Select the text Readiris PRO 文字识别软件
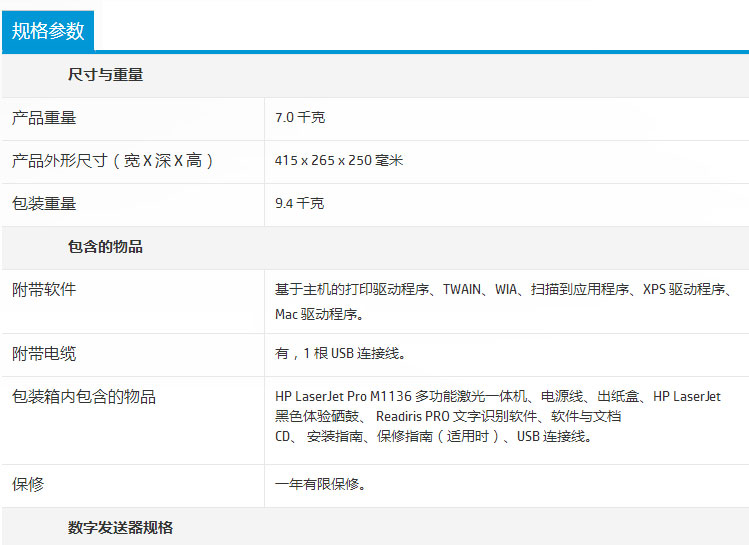The image size is (749, 545). [x=457, y=417]
